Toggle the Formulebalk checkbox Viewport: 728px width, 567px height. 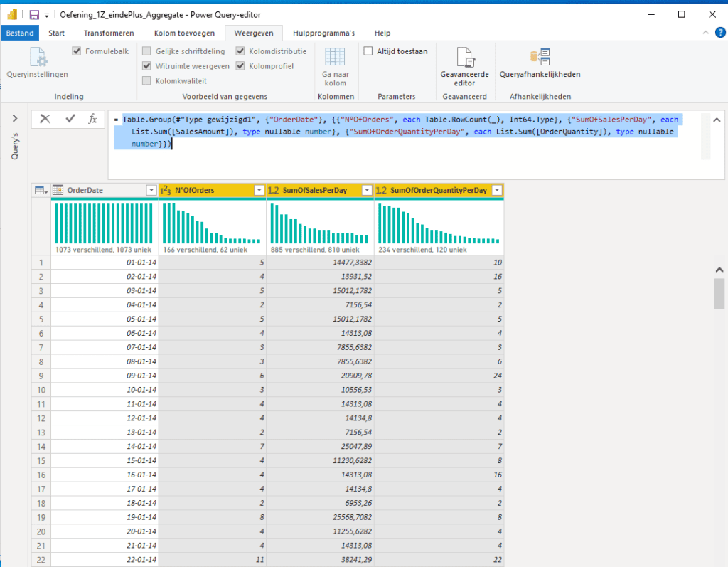coord(77,51)
